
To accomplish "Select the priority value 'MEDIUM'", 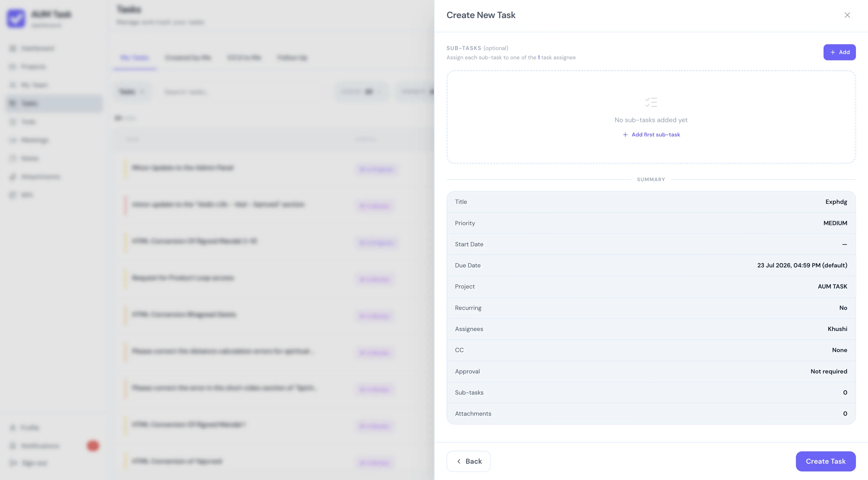I will coord(835,223).
